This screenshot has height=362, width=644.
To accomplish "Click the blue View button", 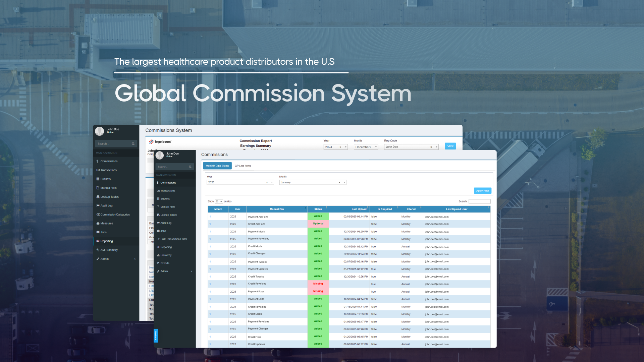I will 450,146.
